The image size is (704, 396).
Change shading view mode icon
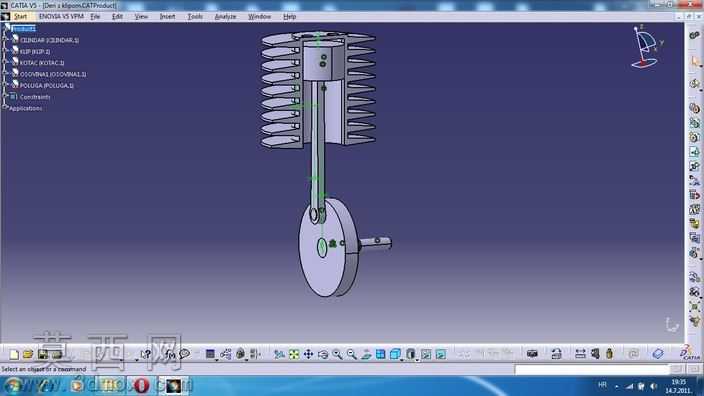pos(410,355)
